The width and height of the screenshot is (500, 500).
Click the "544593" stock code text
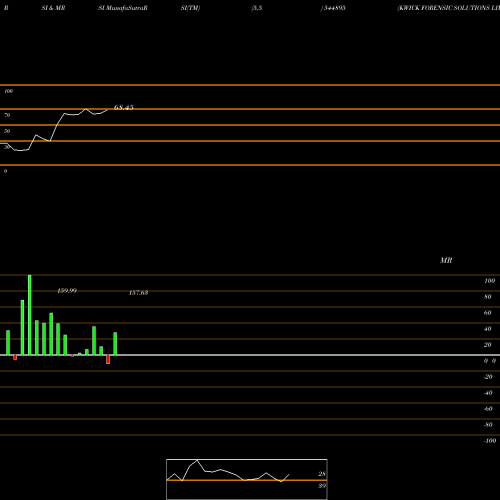(x=335, y=8)
